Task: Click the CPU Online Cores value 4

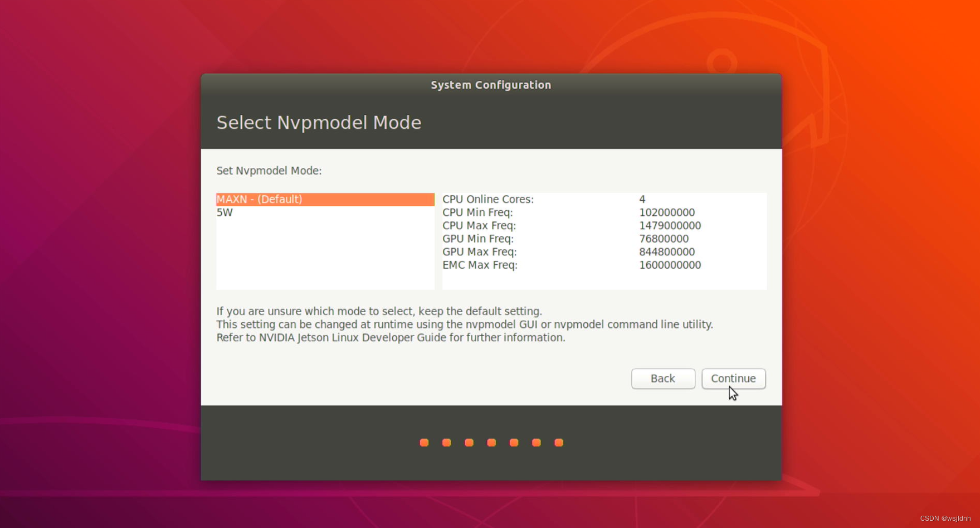Action: 642,199
